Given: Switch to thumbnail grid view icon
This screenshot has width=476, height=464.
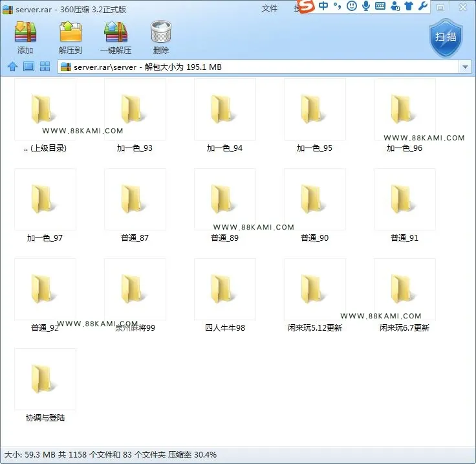Looking at the screenshot, I should click(45, 67).
